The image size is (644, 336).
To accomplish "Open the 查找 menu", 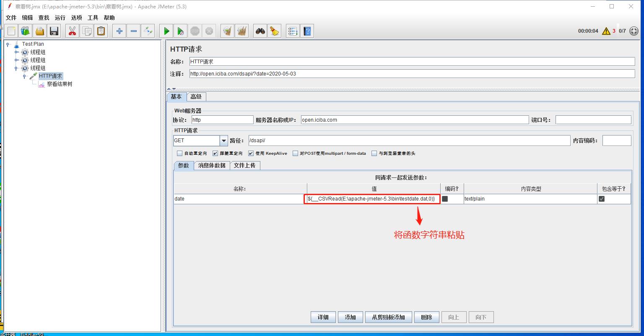I will [44, 18].
